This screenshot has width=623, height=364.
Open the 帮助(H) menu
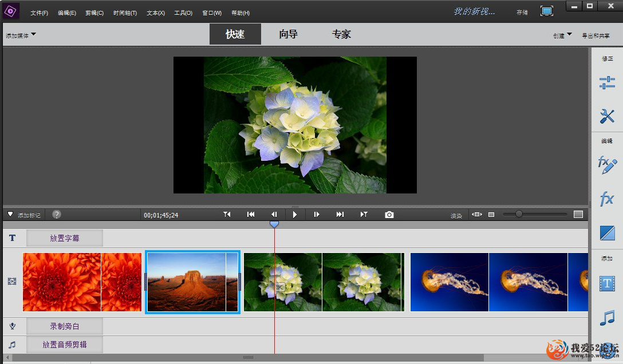(x=240, y=13)
